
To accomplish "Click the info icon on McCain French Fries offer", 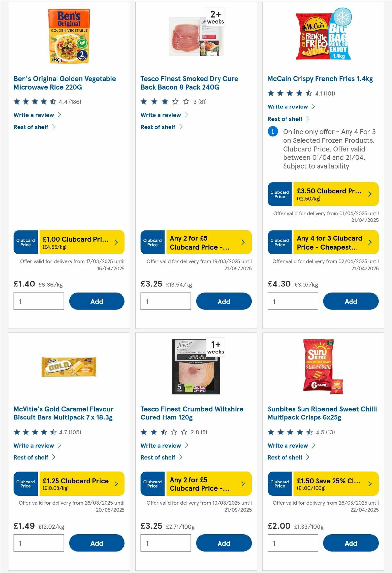I will pyautogui.click(x=272, y=132).
